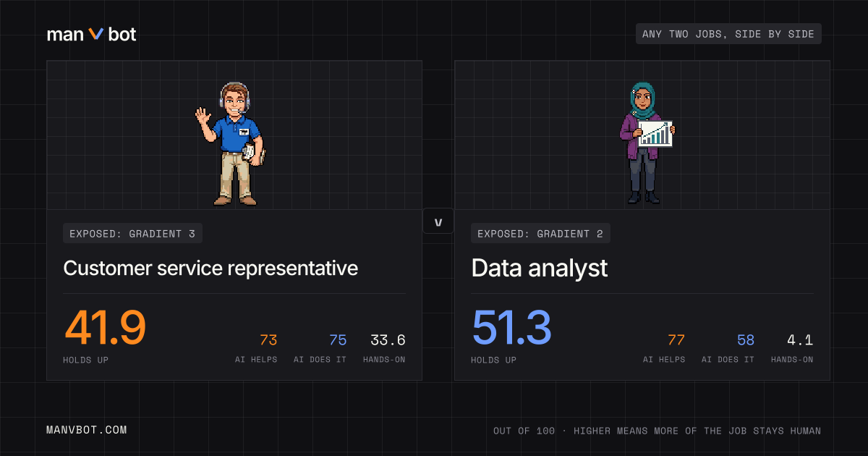Click the orange 41.9 holds-up score
This screenshot has height=456, width=868.
point(105,327)
